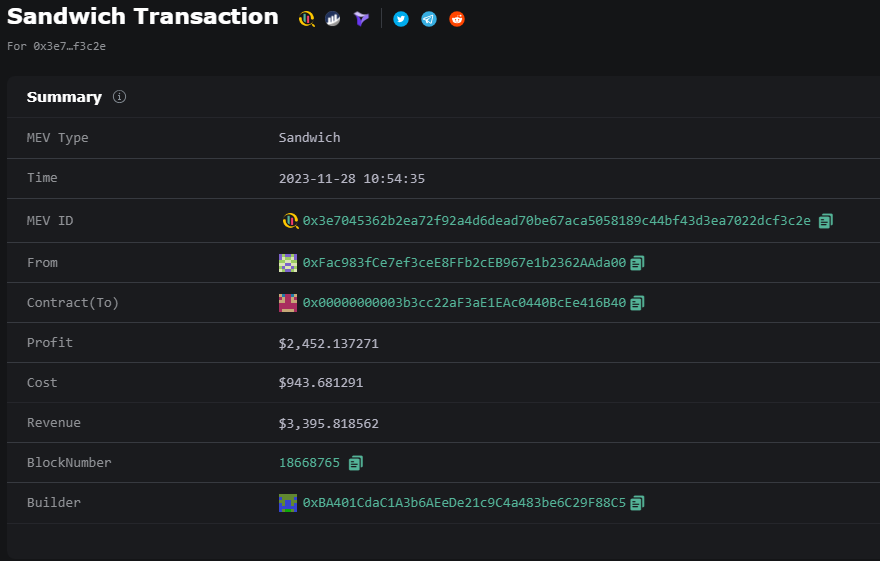Image resolution: width=880 pixels, height=561 pixels.
Task: Click the purple arrow icon in header
Action: point(361,19)
